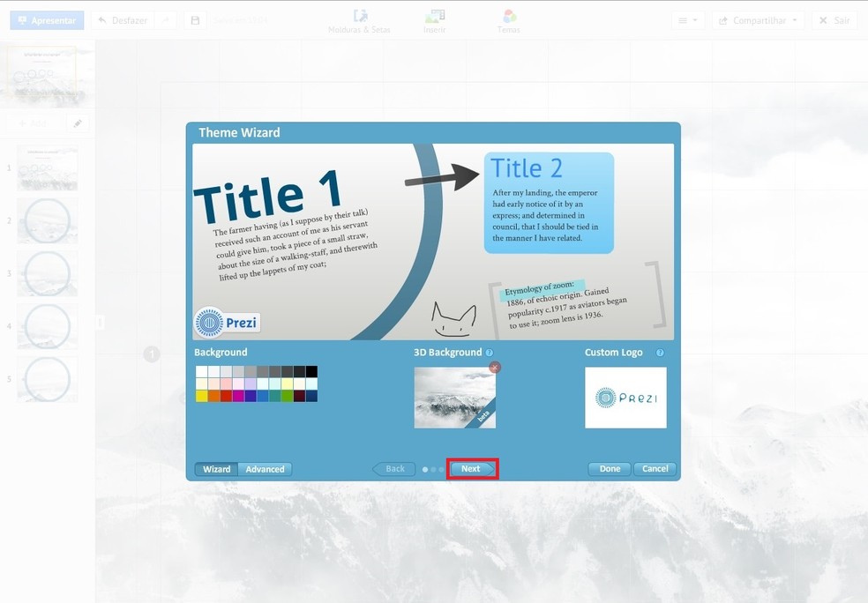Pick the teal background color swatch
This screenshot has height=603, width=868.
tap(275, 396)
